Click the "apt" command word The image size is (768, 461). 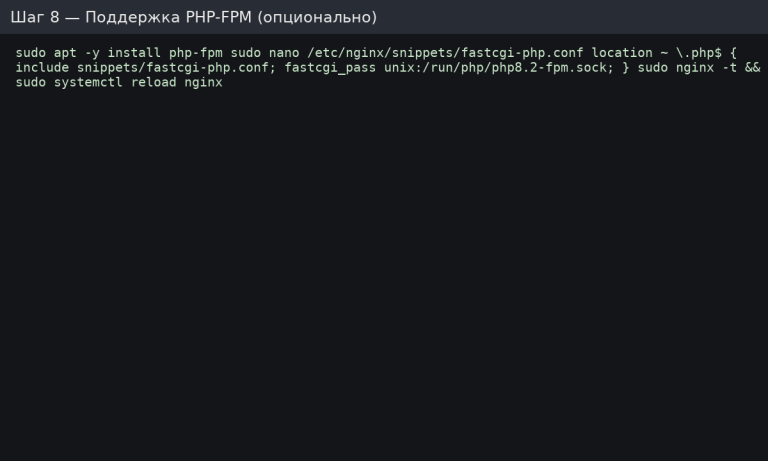pos(65,52)
